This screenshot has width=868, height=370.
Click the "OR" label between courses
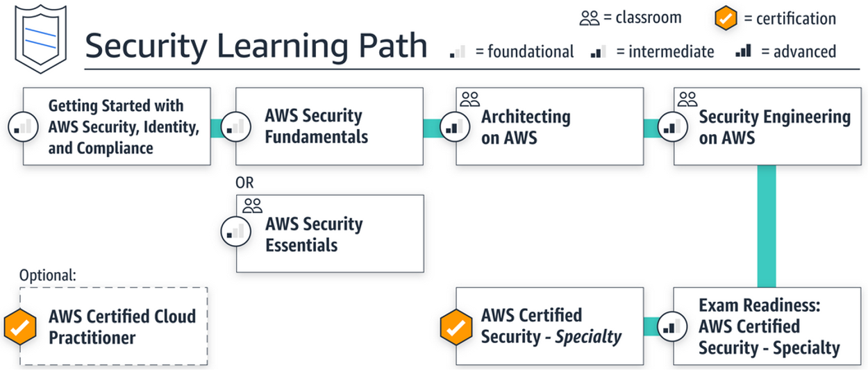coord(245,183)
